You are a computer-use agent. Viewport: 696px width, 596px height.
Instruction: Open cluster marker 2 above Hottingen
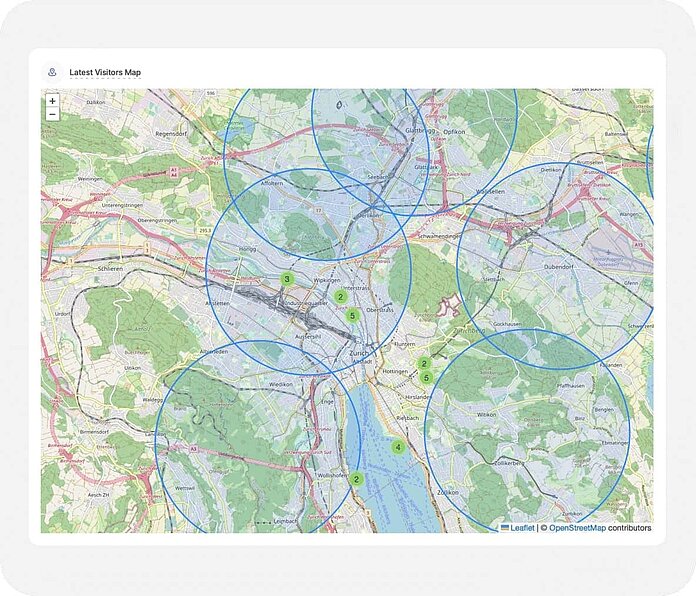point(424,364)
